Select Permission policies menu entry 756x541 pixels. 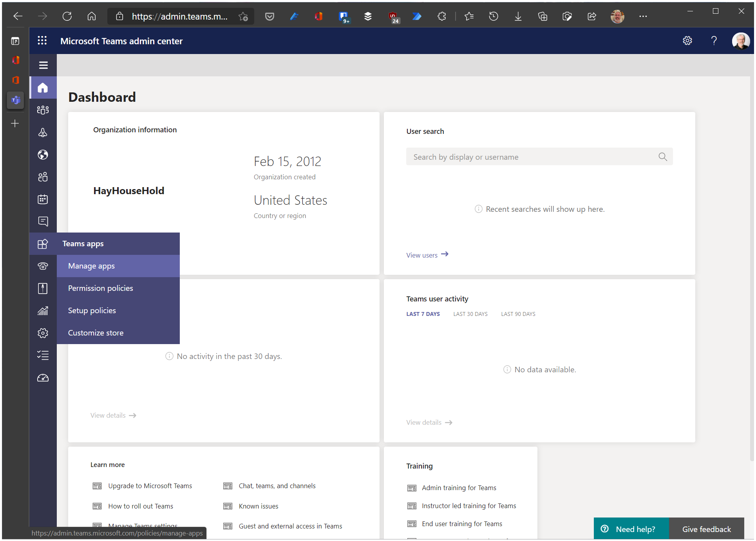click(x=100, y=289)
